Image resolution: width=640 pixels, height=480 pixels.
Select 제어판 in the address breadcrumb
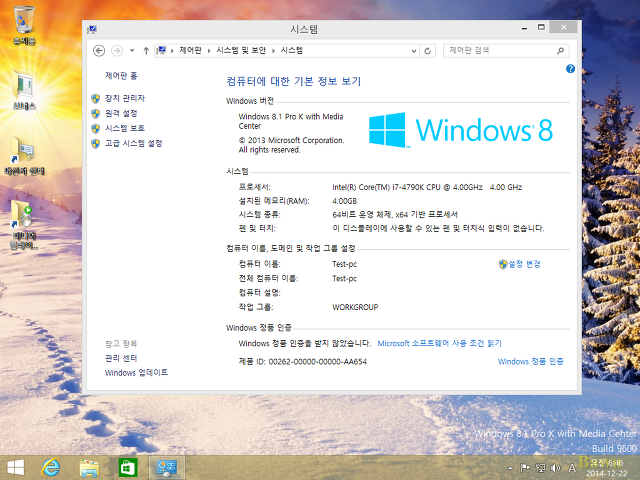pyautogui.click(x=191, y=50)
